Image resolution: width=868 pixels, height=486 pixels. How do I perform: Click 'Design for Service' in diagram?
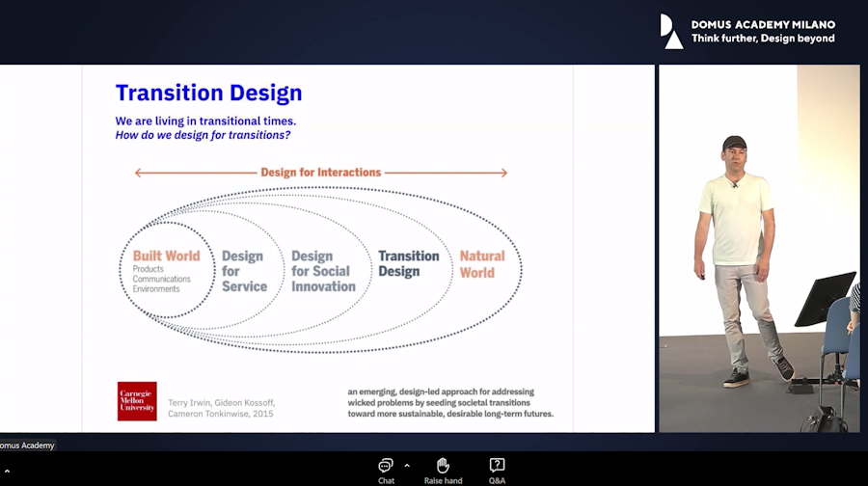[244, 271]
